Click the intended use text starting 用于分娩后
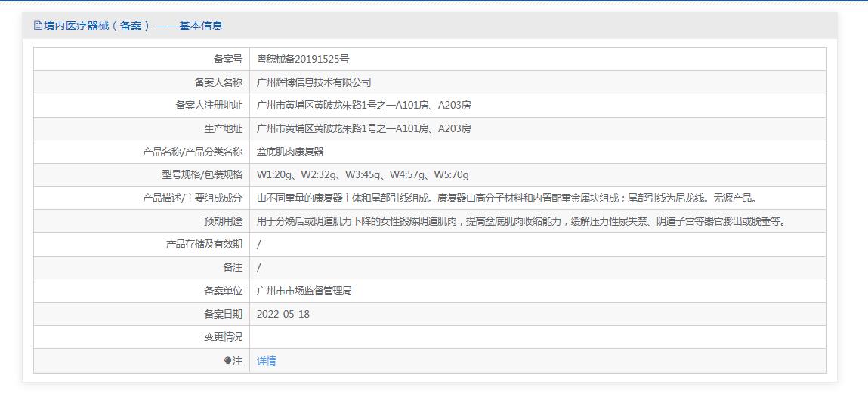 pos(521,222)
